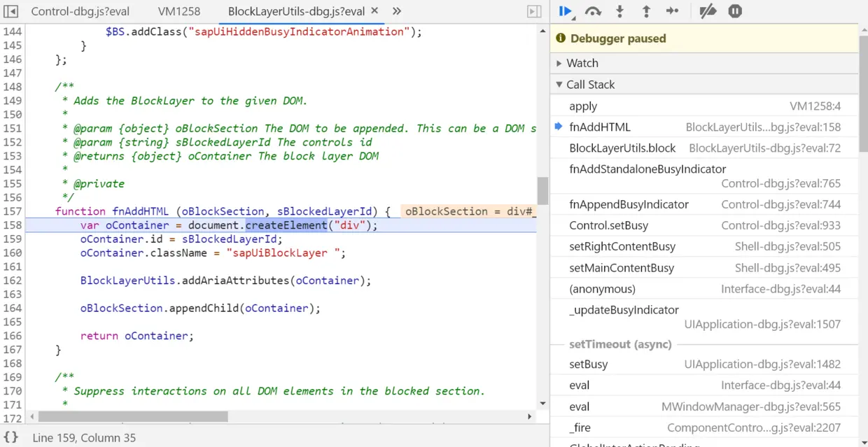Hide the debugger sidebar pane
Viewport: 868px width, 447px height.
pyautogui.click(x=534, y=11)
